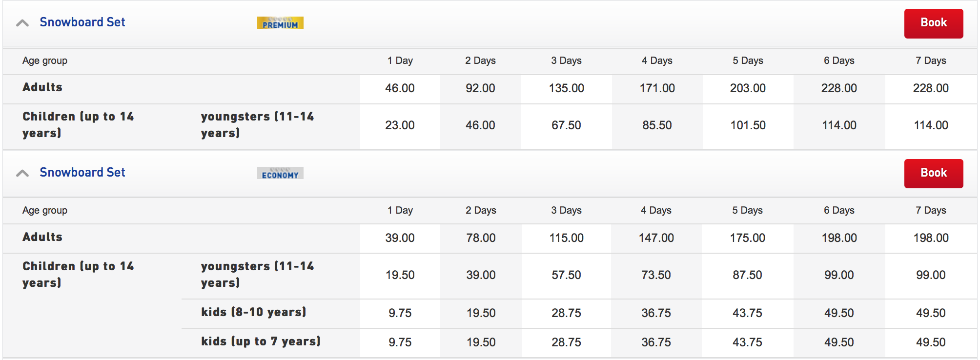This screenshot has height=360, width=980.
Task: Click the Premium badge icon
Action: (280, 23)
